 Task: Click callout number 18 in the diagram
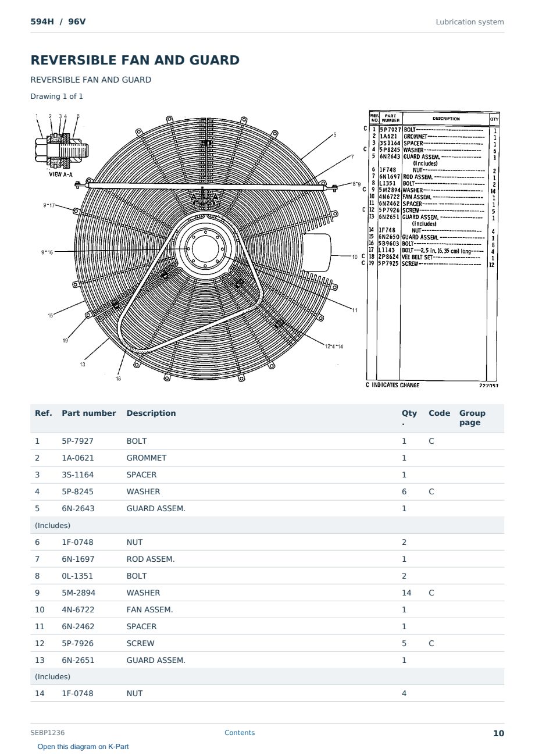(x=118, y=379)
